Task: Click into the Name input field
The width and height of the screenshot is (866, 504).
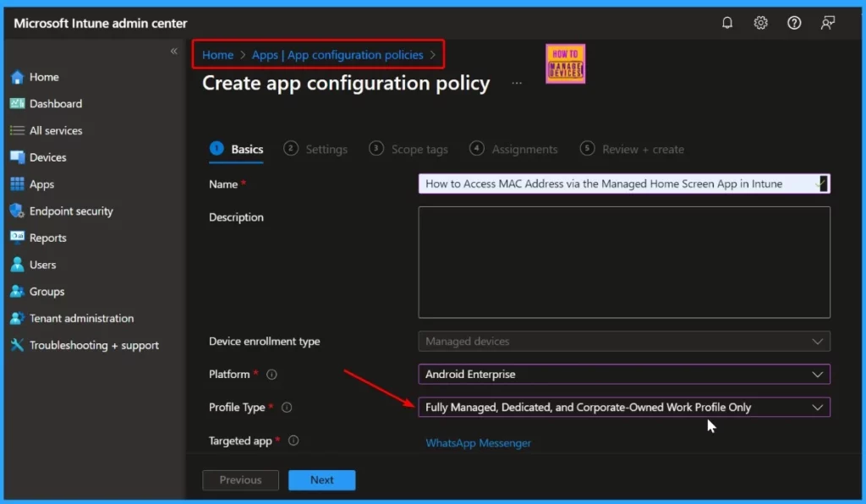Action: 624,184
